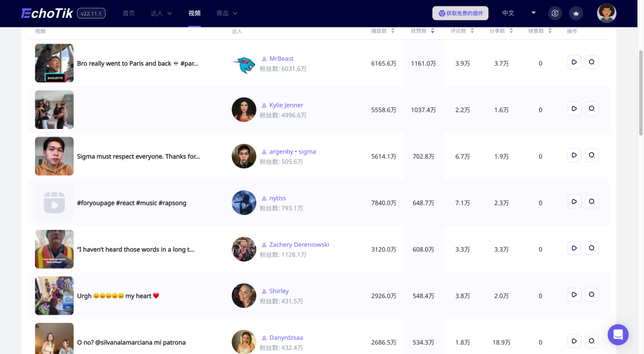
Task: Click title 'I haven't heard those words'
Action: (x=135, y=250)
